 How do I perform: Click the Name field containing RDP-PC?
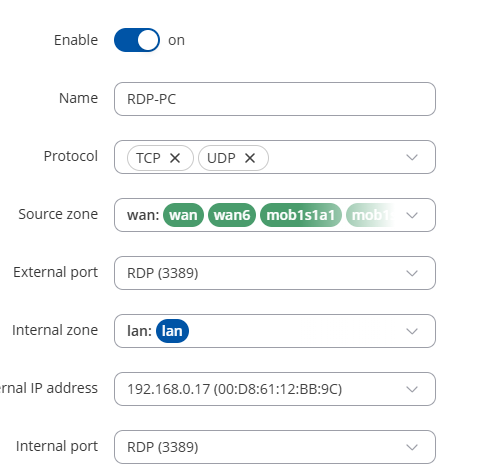click(x=275, y=99)
